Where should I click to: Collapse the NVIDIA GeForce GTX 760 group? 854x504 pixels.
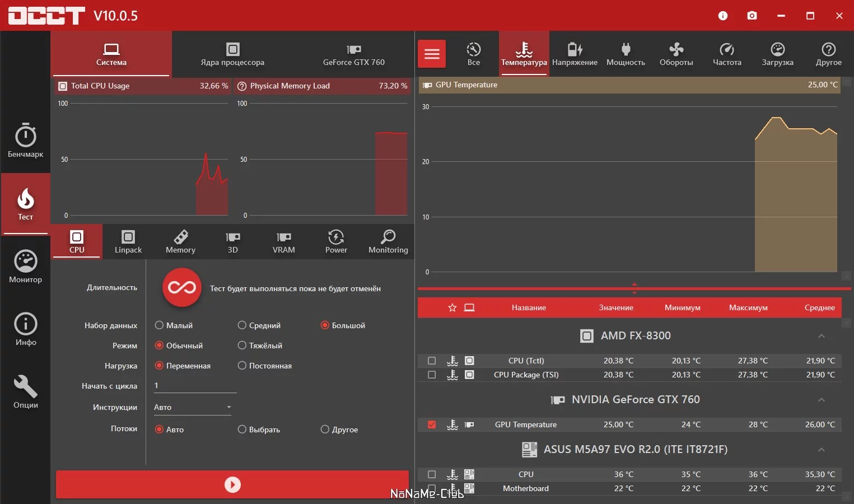tap(822, 400)
